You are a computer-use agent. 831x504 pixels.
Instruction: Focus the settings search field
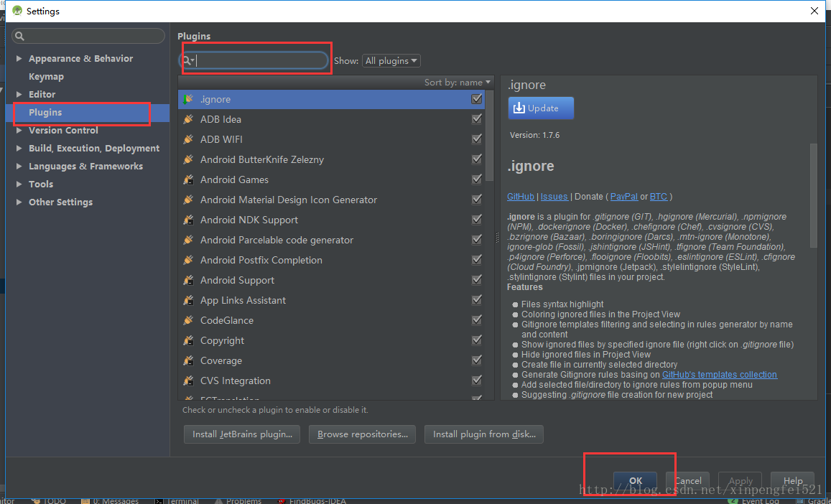[x=88, y=36]
